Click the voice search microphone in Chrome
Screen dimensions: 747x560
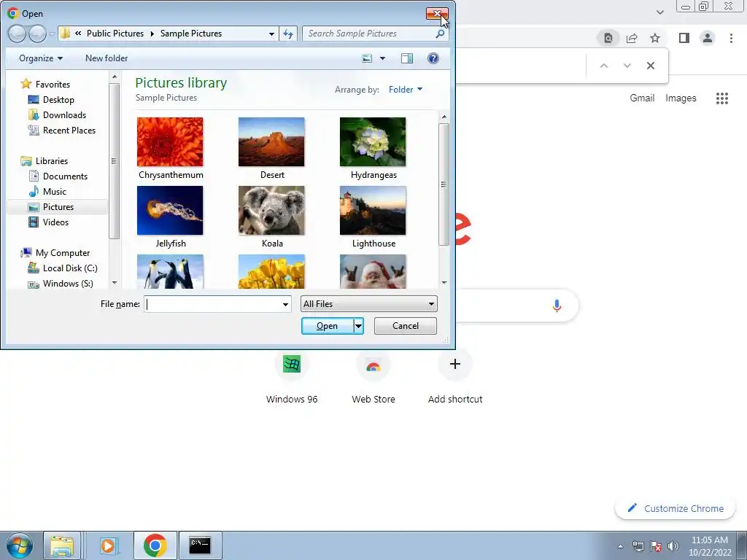pyautogui.click(x=557, y=306)
